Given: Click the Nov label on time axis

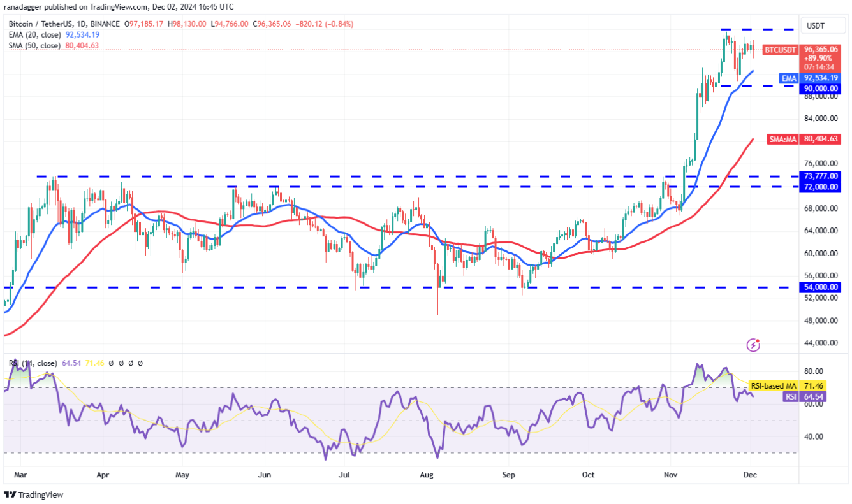Looking at the screenshot, I should [x=670, y=475].
